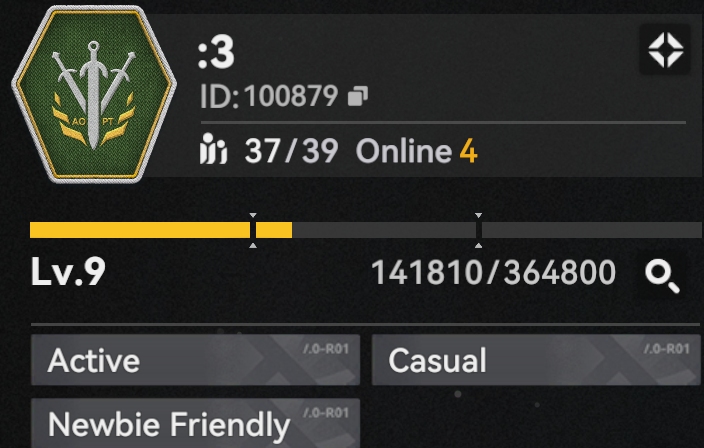Select the Casual tag
This screenshot has width=704, height=448.
(x=536, y=360)
